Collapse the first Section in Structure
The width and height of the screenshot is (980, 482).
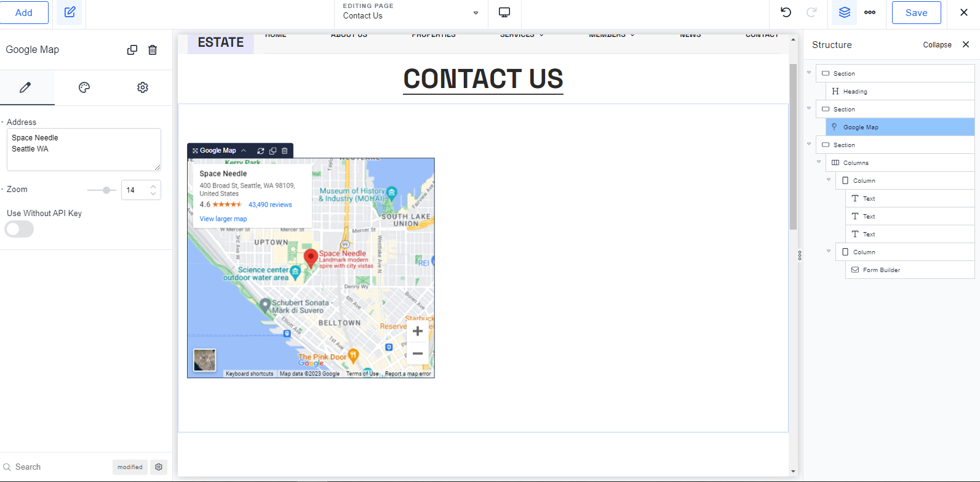pyautogui.click(x=809, y=73)
